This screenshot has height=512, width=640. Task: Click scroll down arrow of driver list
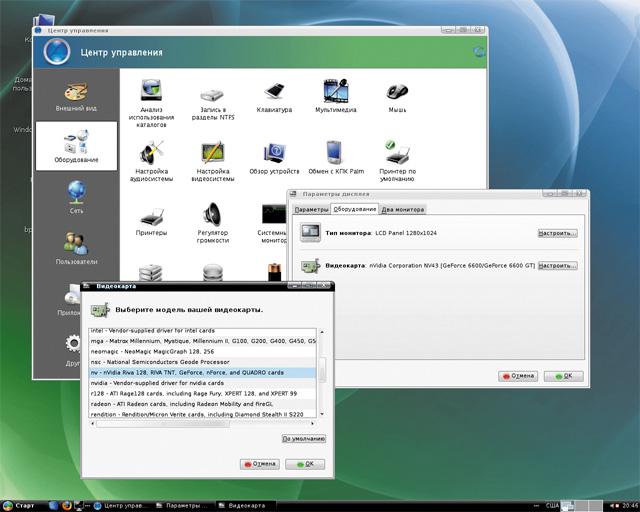pyautogui.click(x=322, y=414)
